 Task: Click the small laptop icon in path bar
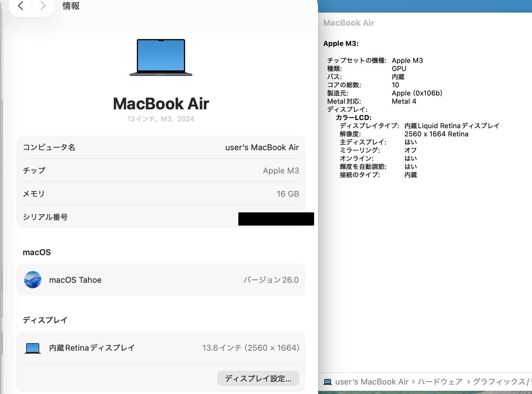coord(328,382)
